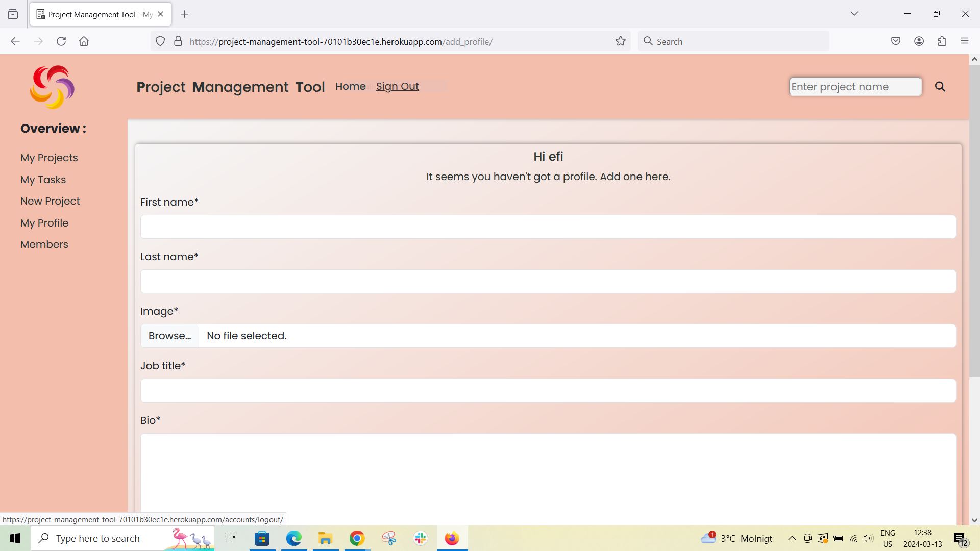This screenshot has width=980, height=551.
Task: Click the Project Management Tool swirl logo
Action: click(x=52, y=87)
